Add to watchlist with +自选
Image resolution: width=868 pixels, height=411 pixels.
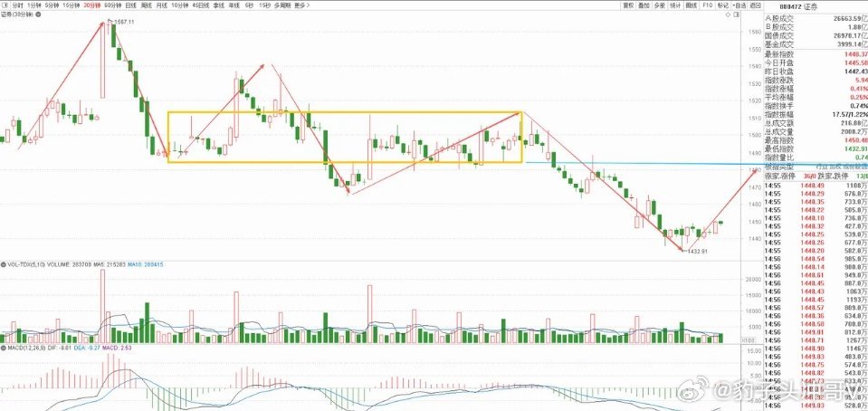click(739, 5)
